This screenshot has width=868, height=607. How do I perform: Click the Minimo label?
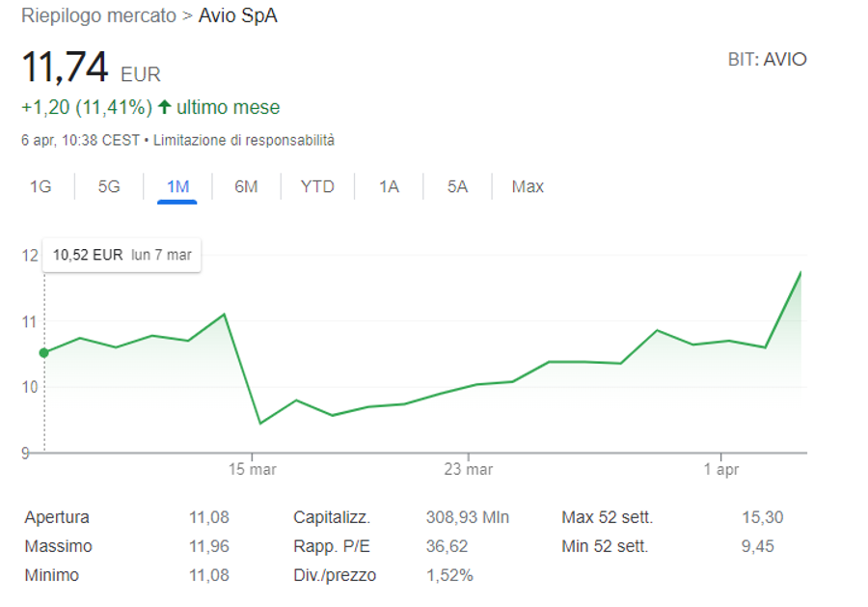point(51,575)
